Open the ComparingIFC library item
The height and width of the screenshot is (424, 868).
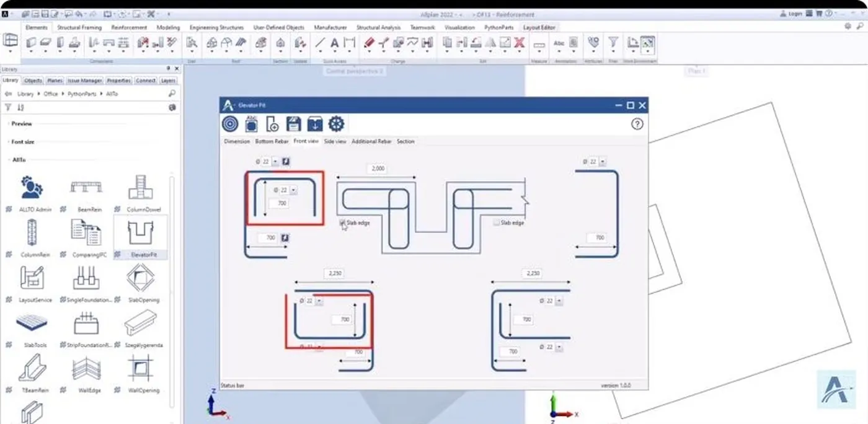86,238
